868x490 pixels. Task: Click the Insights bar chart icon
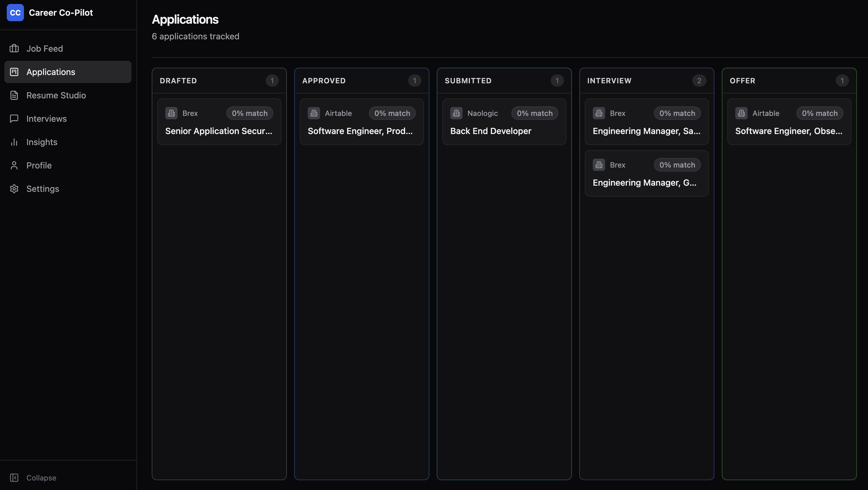(14, 142)
